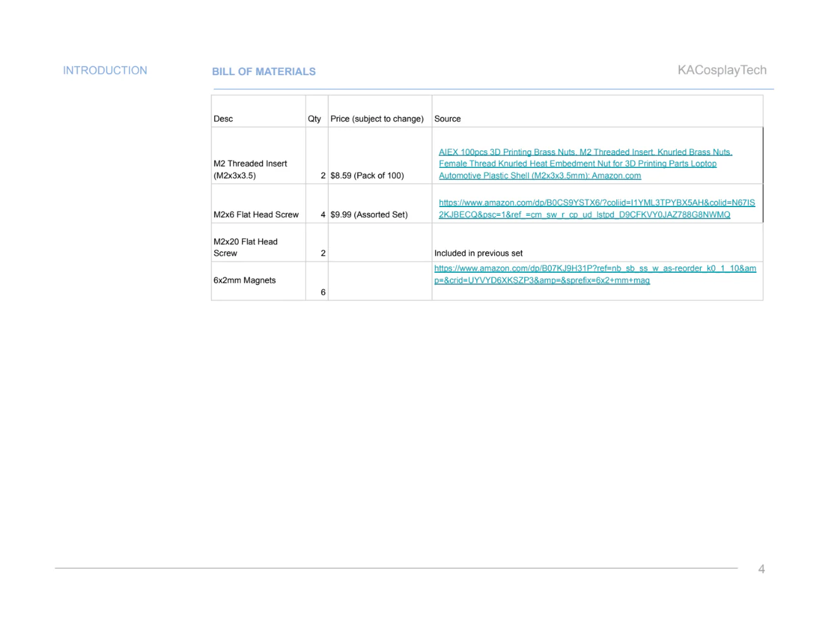Select the quantity 6 cell for magnets

click(x=316, y=281)
